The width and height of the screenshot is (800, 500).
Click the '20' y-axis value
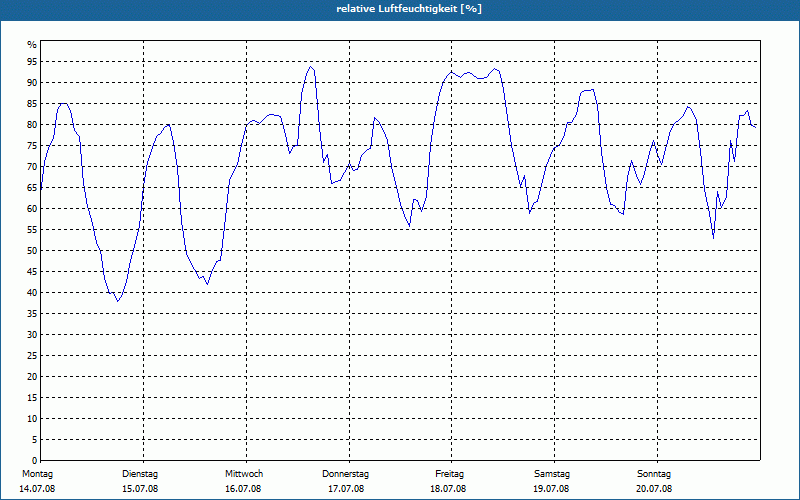[32, 377]
